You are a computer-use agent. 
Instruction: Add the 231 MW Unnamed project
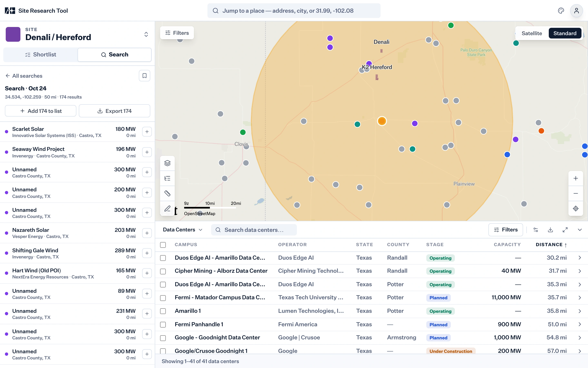tap(147, 314)
